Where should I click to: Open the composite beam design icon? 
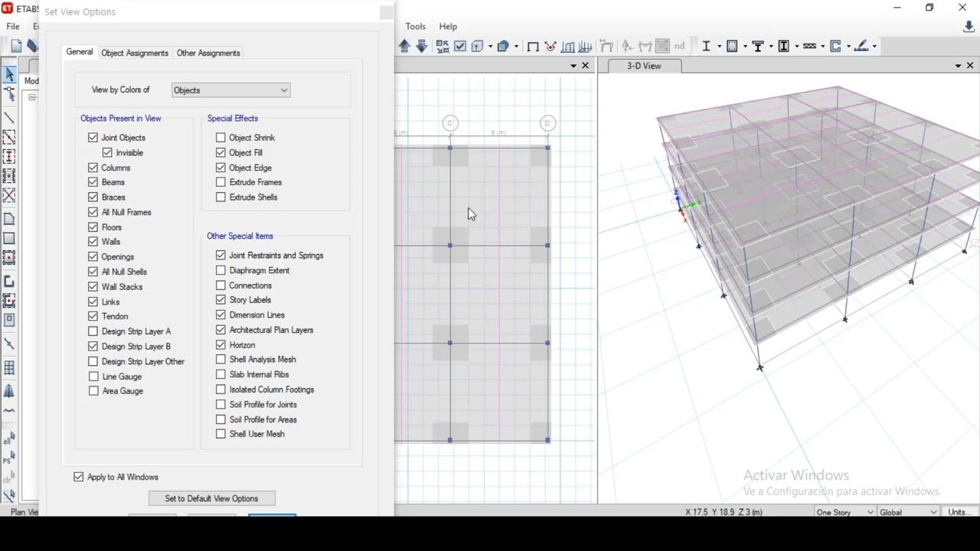tap(759, 47)
